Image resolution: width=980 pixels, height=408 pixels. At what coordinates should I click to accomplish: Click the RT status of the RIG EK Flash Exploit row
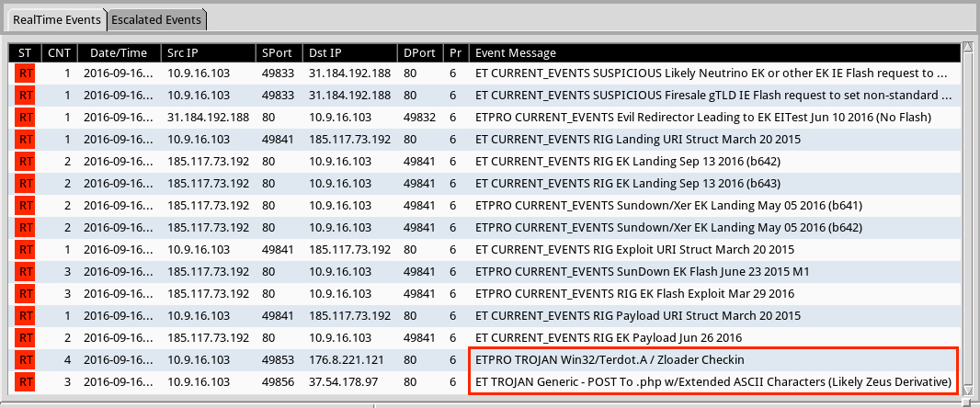click(26, 293)
